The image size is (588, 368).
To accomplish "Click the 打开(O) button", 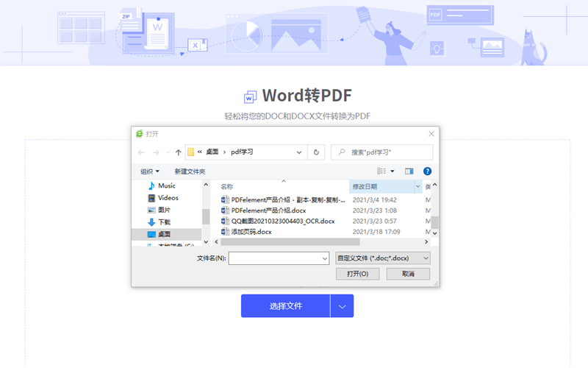I will (358, 274).
